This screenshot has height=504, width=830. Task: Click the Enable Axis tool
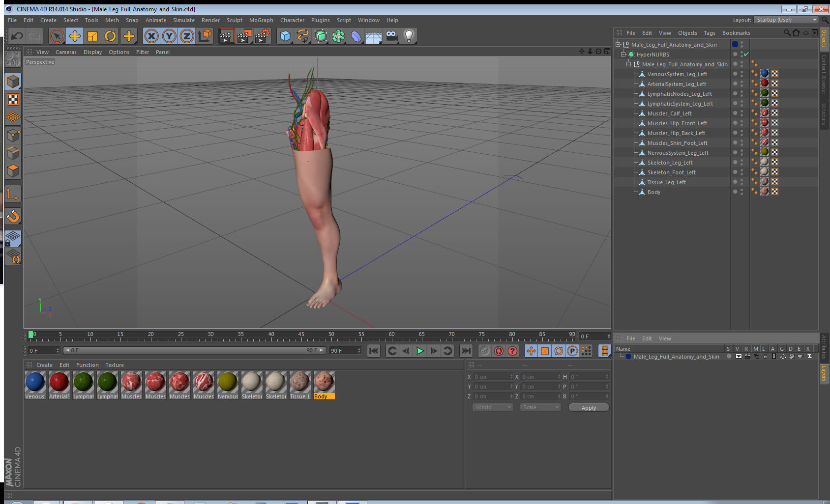(x=13, y=194)
